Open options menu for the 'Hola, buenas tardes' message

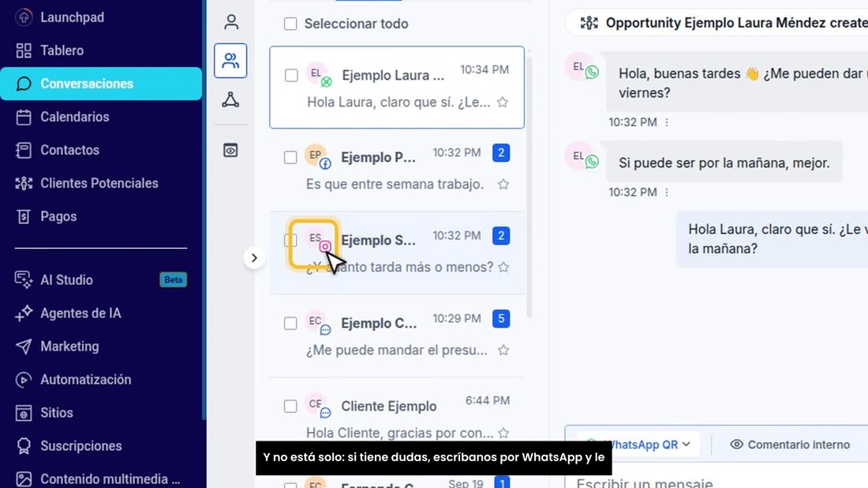(x=667, y=122)
